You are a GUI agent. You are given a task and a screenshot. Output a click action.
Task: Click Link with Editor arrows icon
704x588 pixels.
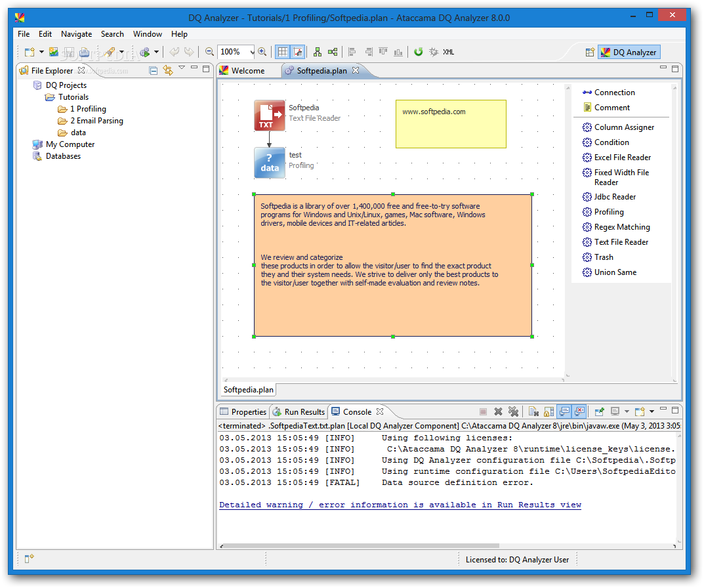168,70
